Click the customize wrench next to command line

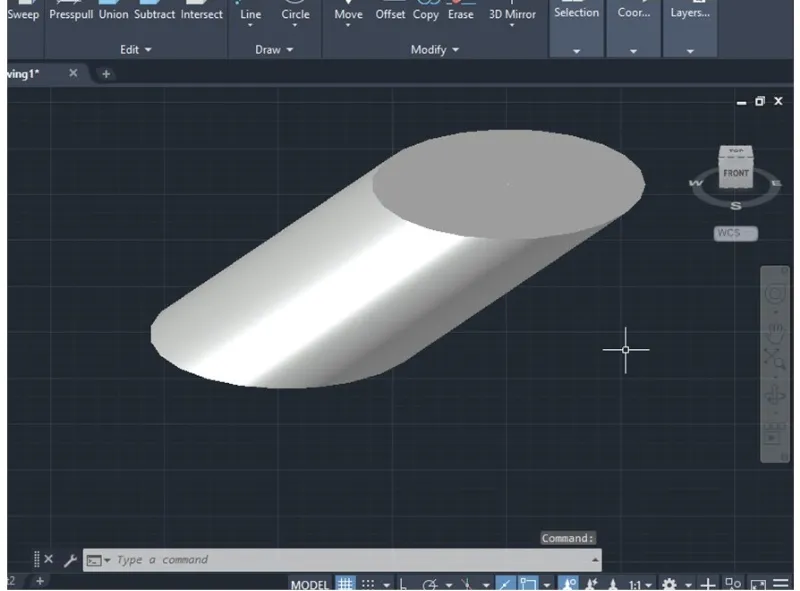tap(70, 561)
